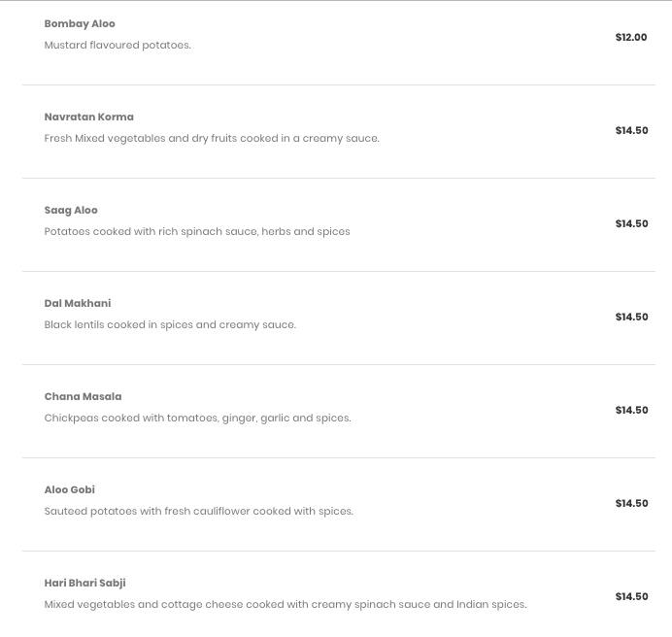The image size is (672, 637).
Task: Click the 'Black lentils cooked in spices' description
Action: click(x=170, y=324)
